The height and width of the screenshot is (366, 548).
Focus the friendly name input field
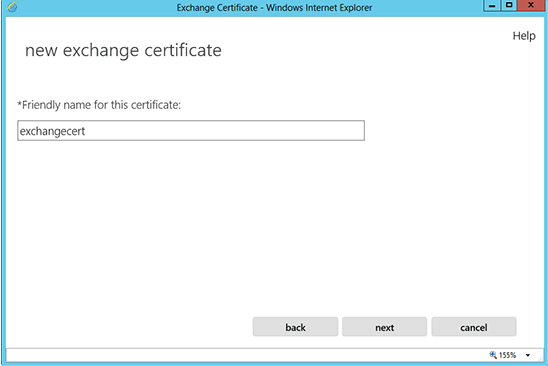pyautogui.click(x=191, y=131)
